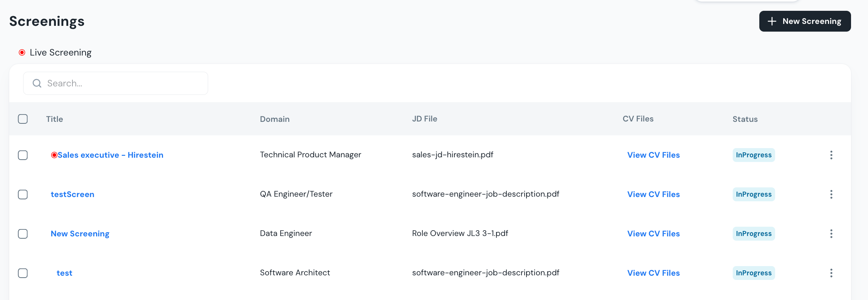868x300 pixels.
Task: Toggle the select-all checkbox in header
Action: [23, 119]
